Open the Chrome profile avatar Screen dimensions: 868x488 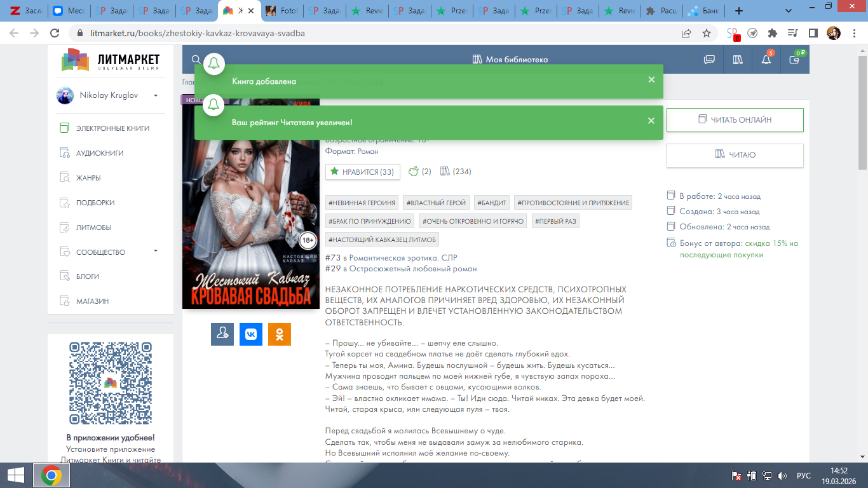coord(833,33)
